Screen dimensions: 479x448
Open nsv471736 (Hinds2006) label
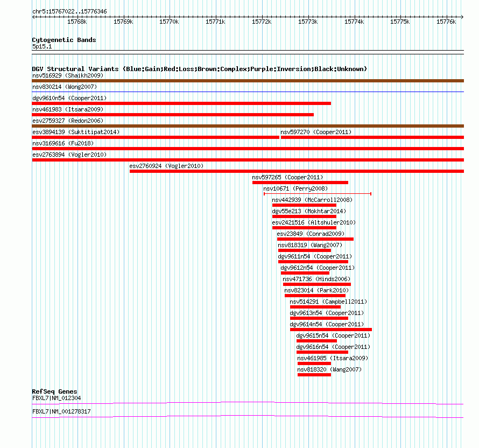point(316,279)
